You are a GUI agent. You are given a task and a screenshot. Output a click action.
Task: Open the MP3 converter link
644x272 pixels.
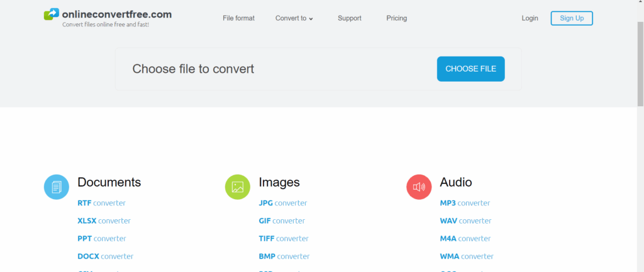tap(465, 203)
